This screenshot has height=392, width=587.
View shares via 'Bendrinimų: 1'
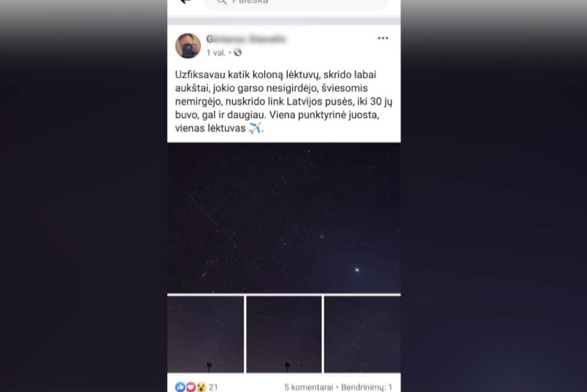pos(367,387)
